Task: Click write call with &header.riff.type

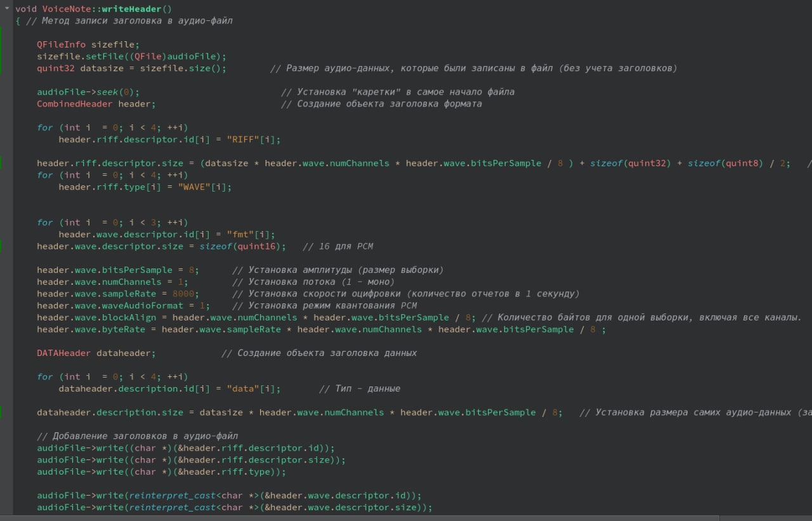Action: point(161,472)
